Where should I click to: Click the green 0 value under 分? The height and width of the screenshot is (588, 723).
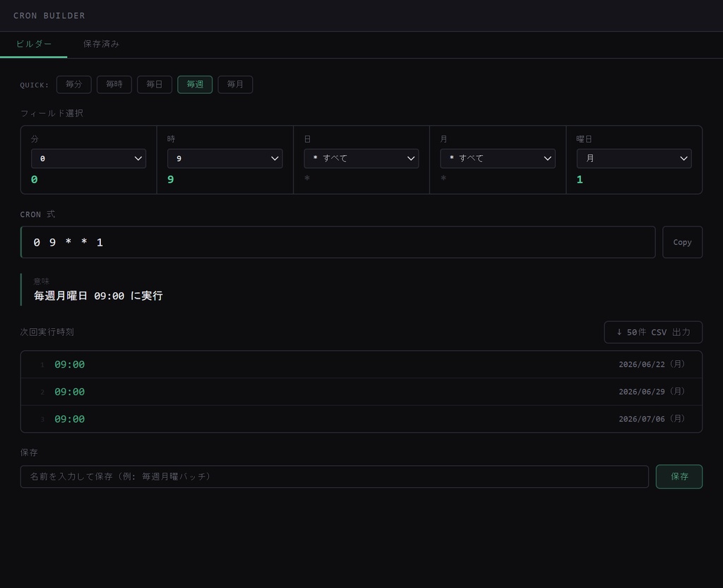pos(34,180)
